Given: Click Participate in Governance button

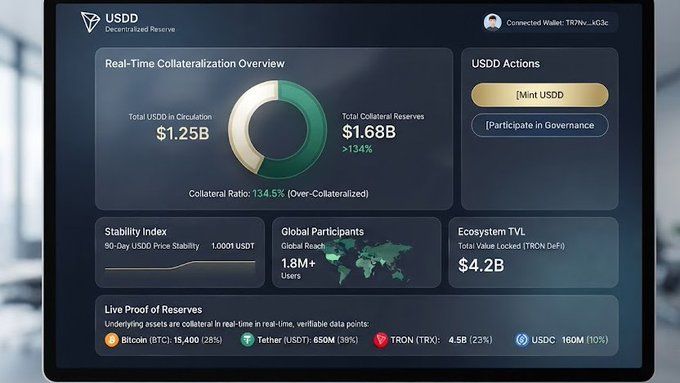Looking at the screenshot, I should click(540, 125).
